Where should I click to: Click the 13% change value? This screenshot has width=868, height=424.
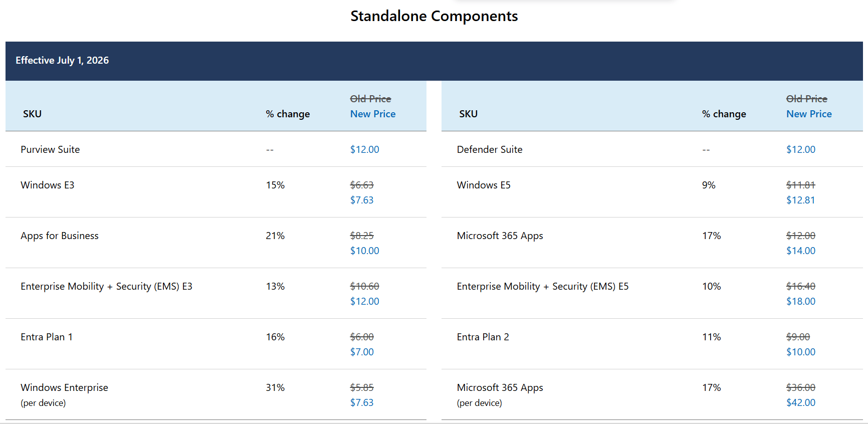point(275,286)
